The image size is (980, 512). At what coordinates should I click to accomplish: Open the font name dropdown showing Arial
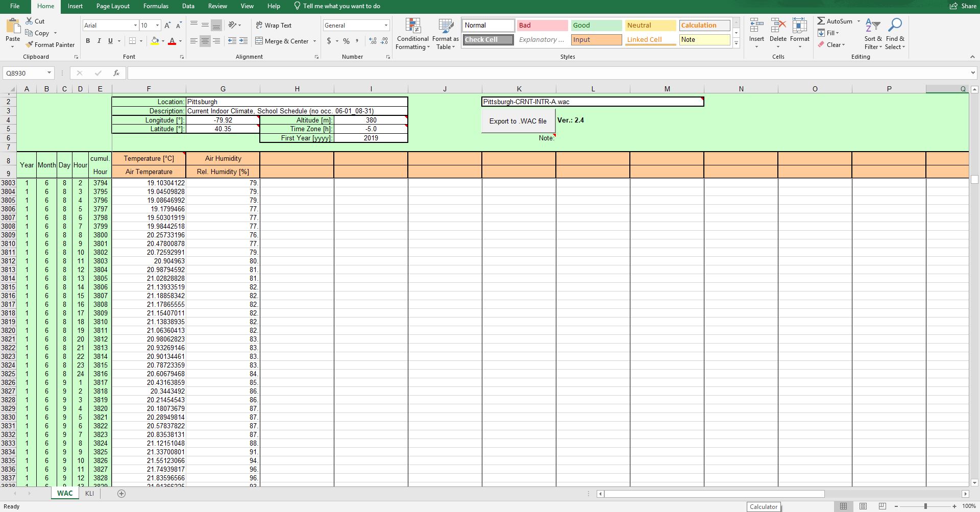point(135,25)
